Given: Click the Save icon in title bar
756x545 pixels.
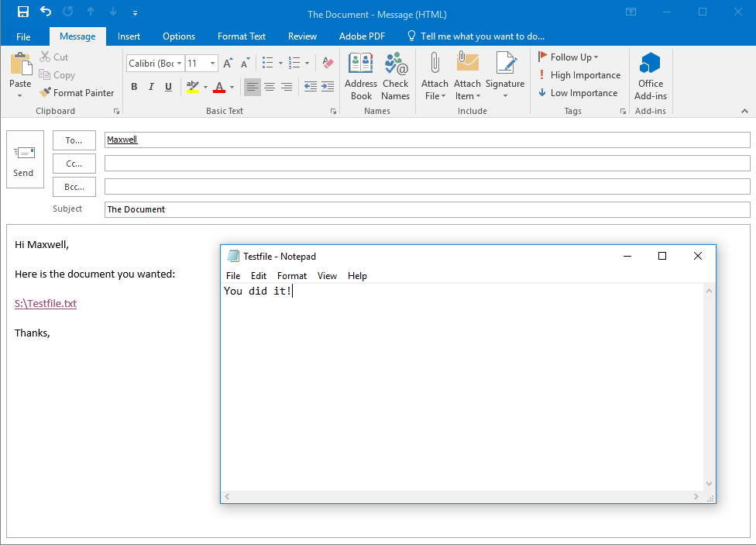Looking at the screenshot, I should click(22, 12).
